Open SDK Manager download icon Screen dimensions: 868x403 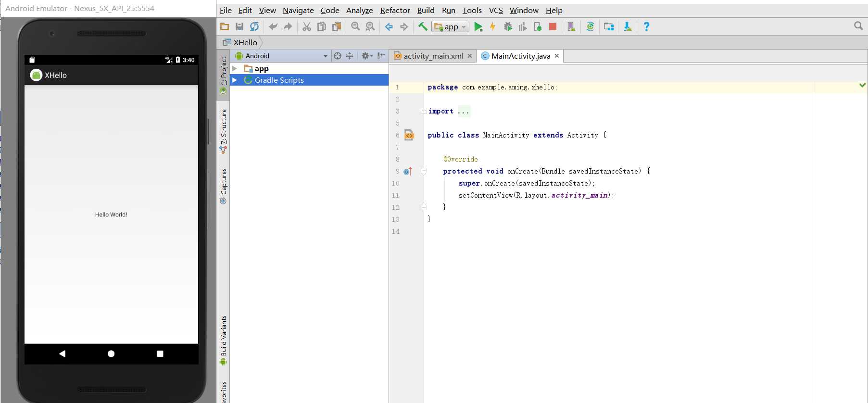click(628, 26)
